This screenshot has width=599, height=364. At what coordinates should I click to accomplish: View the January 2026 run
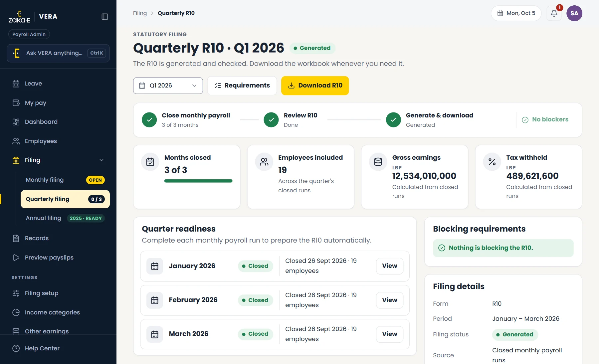click(390, 266)
